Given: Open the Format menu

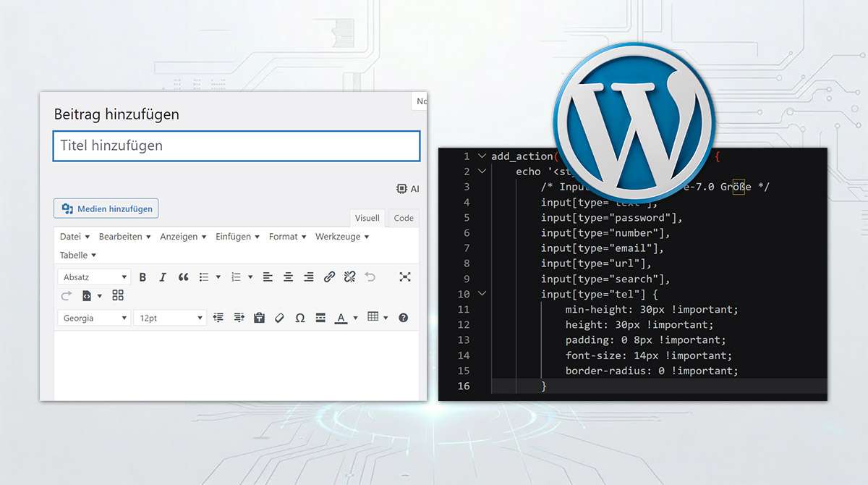Looking at the screenshot, I should (x=287, y=237).
